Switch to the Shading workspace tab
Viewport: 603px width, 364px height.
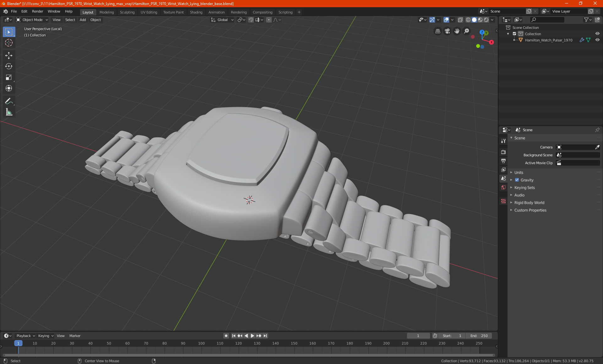(196, 12)
